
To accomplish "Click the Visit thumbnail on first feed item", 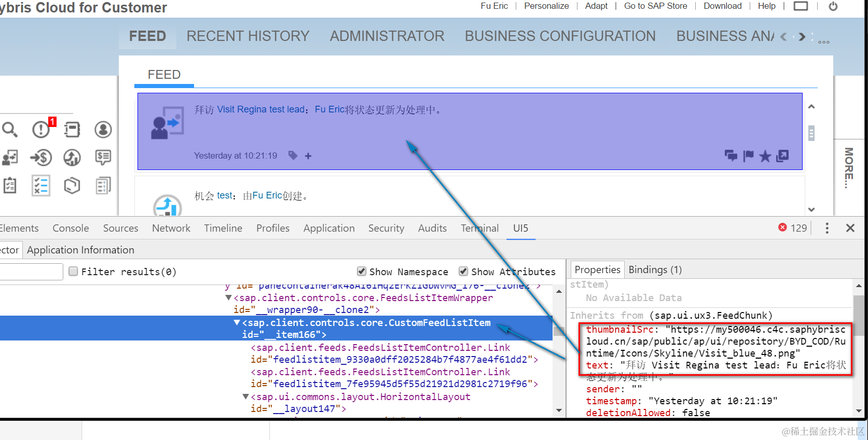I will [167, 123].
